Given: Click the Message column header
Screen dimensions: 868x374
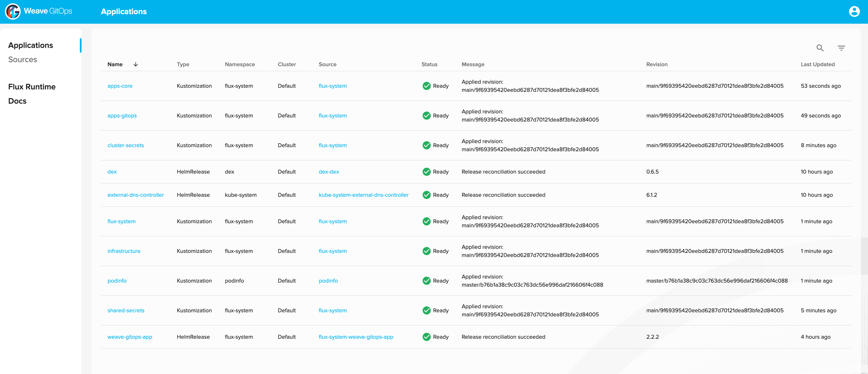Looking at the screenshot, I should [473, 64].
